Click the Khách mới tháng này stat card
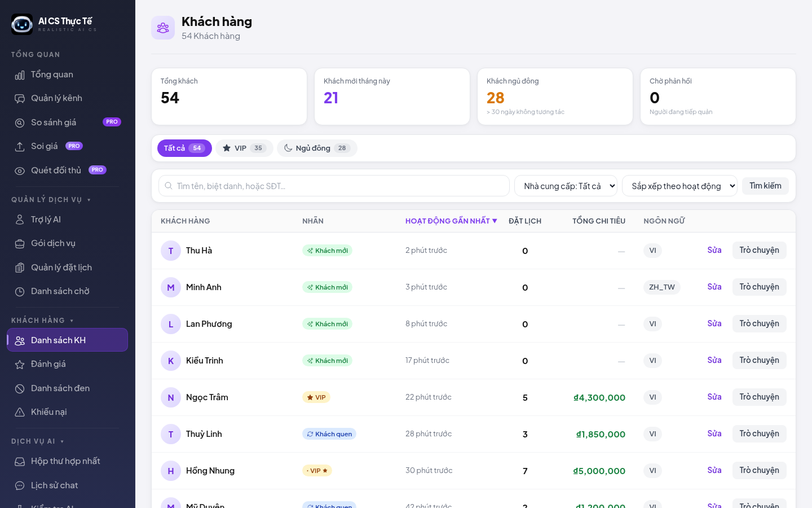The width and height of the screenshot is (812, 508). point(392,97)
